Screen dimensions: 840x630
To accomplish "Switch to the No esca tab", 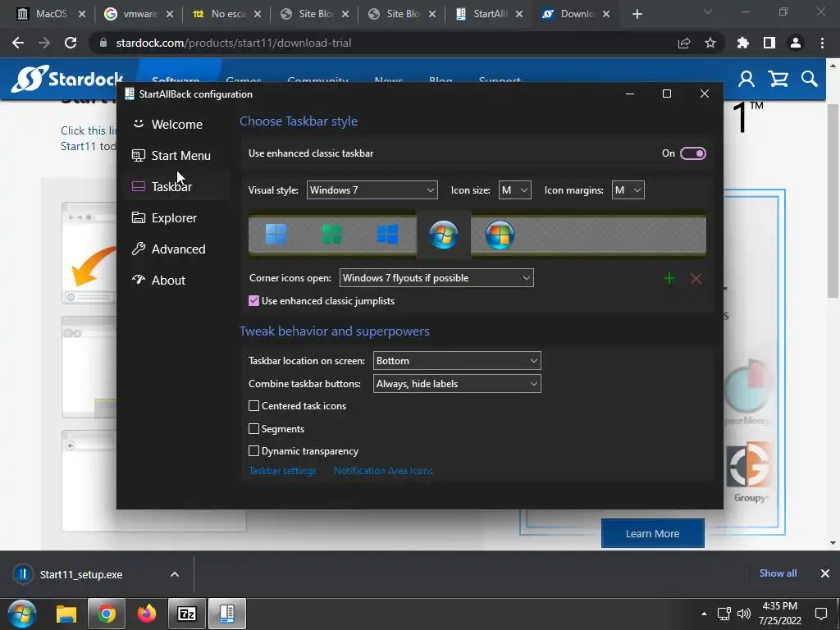I will tap(226, 14).
